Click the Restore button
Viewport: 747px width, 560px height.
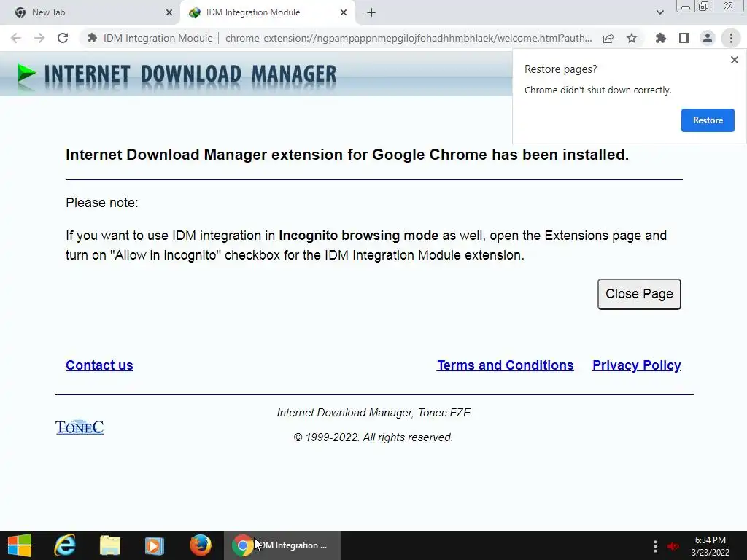[x=708, y=120]
